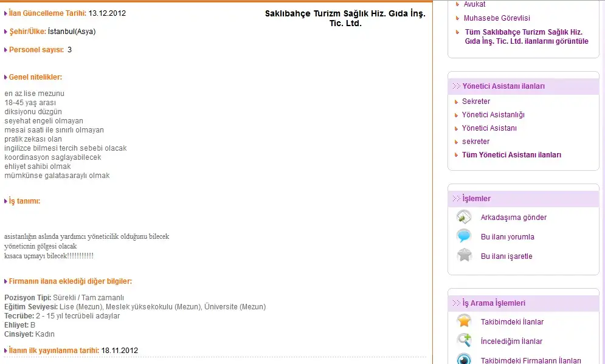Click the date 13.12.2012
The image size is (605, 364).
[107, 13]
